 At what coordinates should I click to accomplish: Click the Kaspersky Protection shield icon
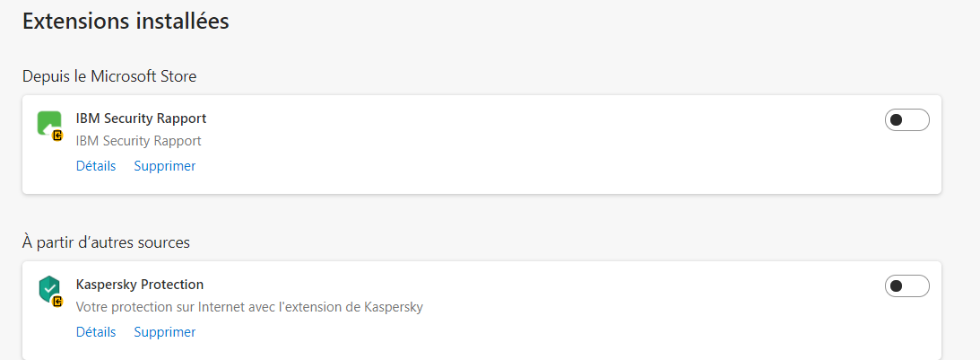[48, 288]
